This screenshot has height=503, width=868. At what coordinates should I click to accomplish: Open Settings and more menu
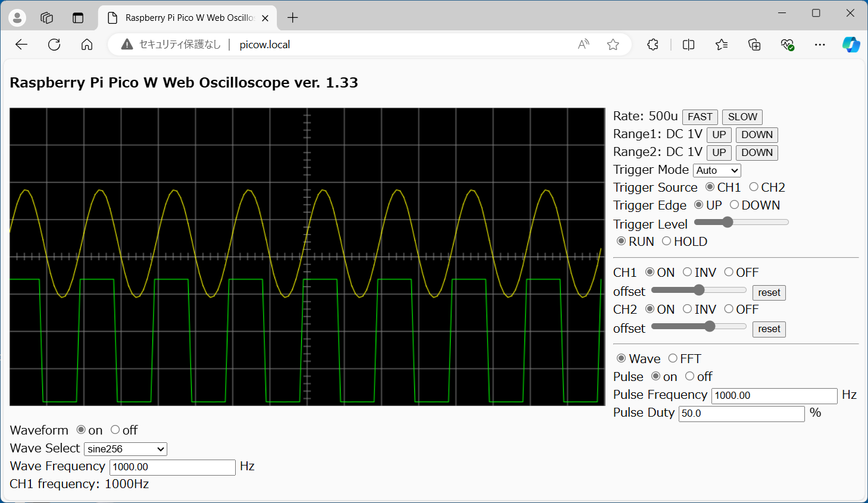820,45
